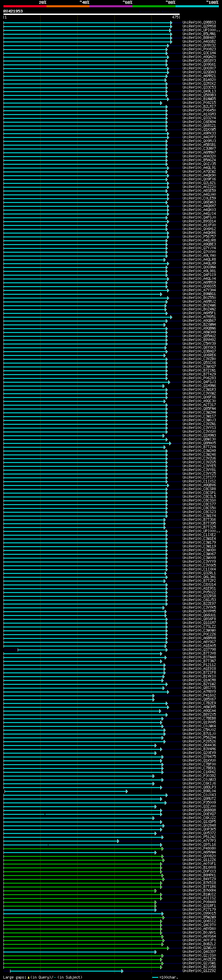Click the cyan alignment bar for UniRef100_B9RL04
222x980 pixels.
(x=66, y=791)
